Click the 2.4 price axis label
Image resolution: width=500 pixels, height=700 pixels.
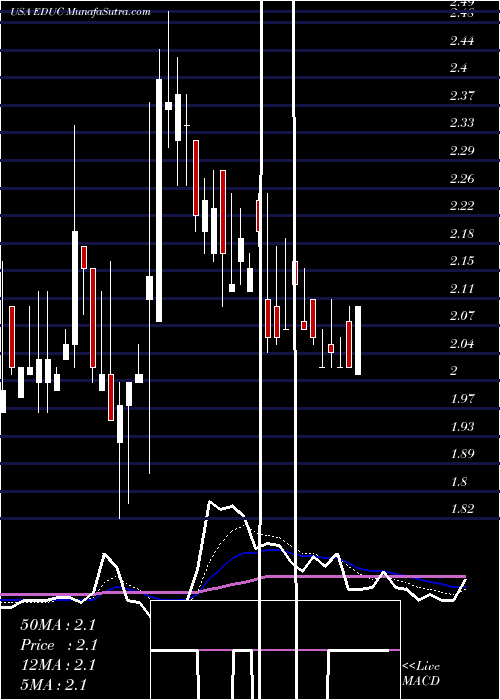pos(458,68)
